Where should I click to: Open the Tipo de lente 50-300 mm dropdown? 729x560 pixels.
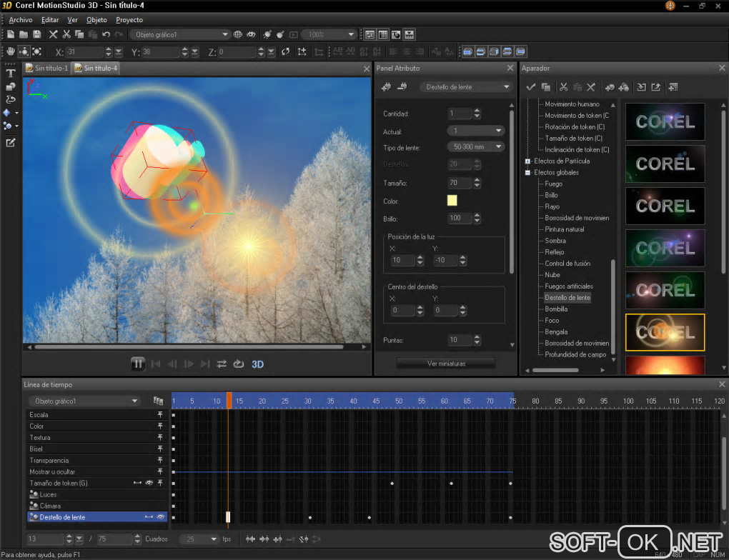click(475, 147)
